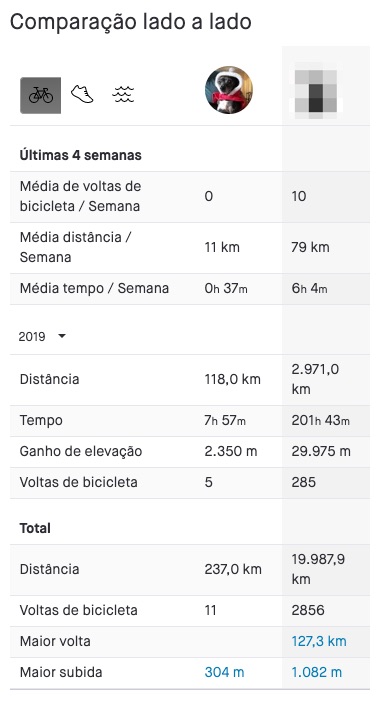This screenshot has height=701, width=379.
Task: Open the blurred athlete avatar
Action: coord(316,90)
